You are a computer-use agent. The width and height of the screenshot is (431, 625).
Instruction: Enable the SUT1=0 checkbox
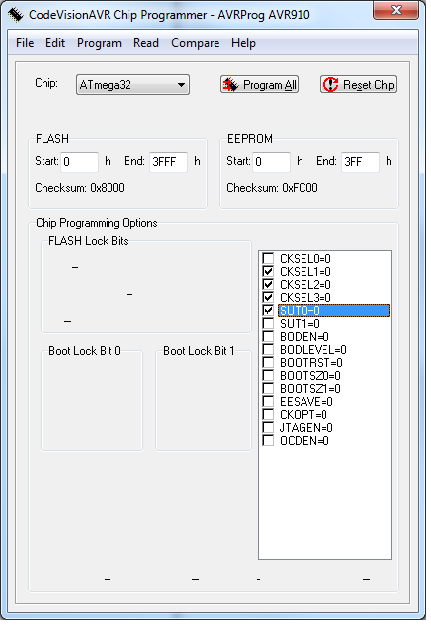268,323
